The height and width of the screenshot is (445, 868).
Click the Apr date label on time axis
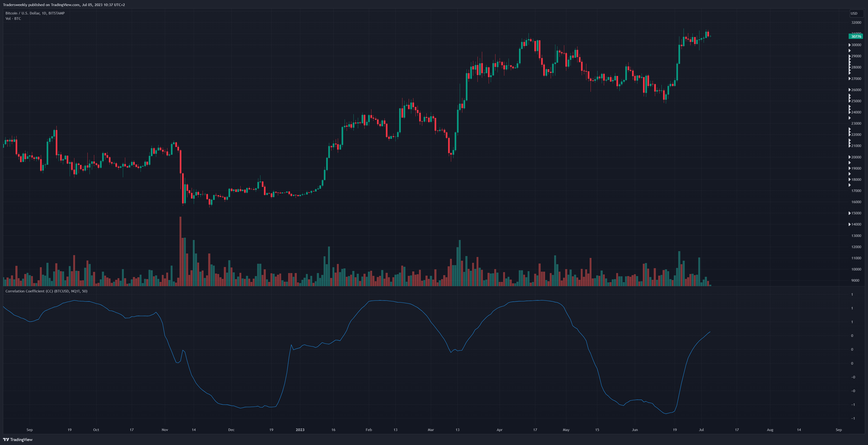pyautogui.click(x=499, y=430)
